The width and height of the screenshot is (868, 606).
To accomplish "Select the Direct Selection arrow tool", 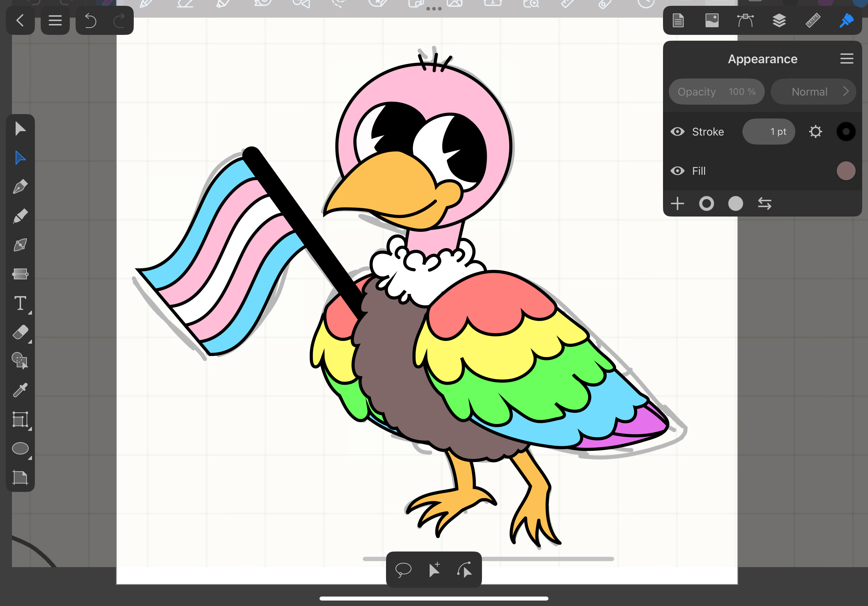I will [20, 158].
